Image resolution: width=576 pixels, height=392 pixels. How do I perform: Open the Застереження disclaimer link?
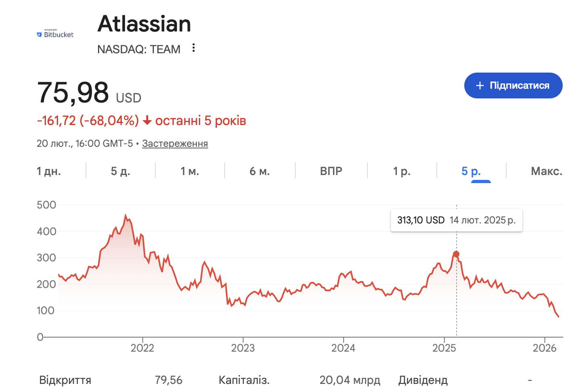point(175,144)
